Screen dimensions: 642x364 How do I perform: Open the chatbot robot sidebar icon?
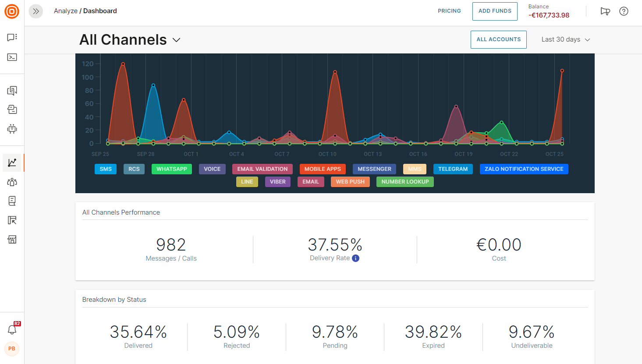click(x=12, y=129)
